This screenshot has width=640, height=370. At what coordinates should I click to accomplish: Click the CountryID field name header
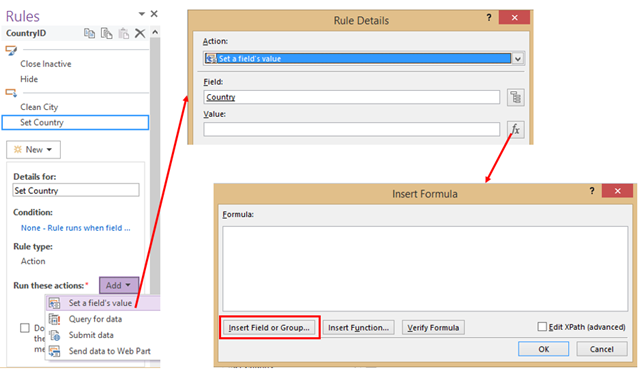pyautogui.click(x=26, y=33)
